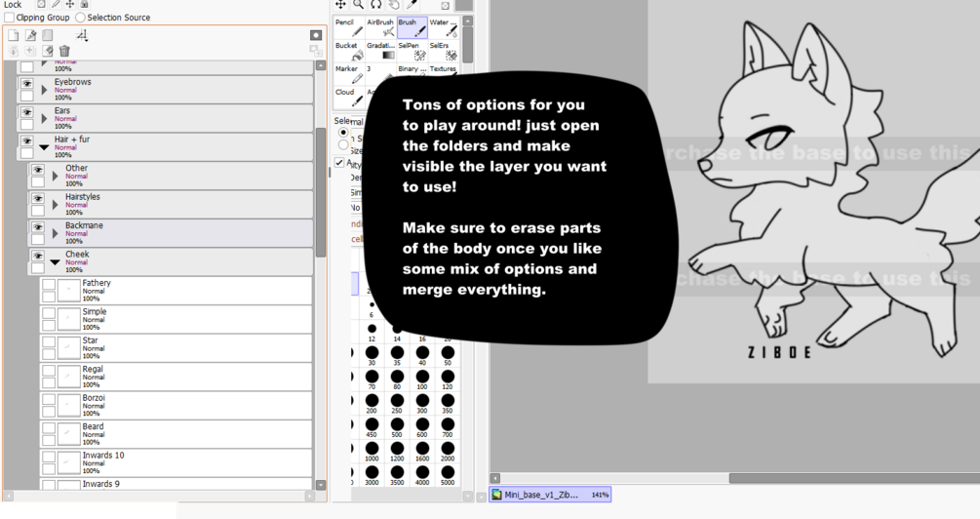Select the Watercolor brush tool

coord(443,28)
